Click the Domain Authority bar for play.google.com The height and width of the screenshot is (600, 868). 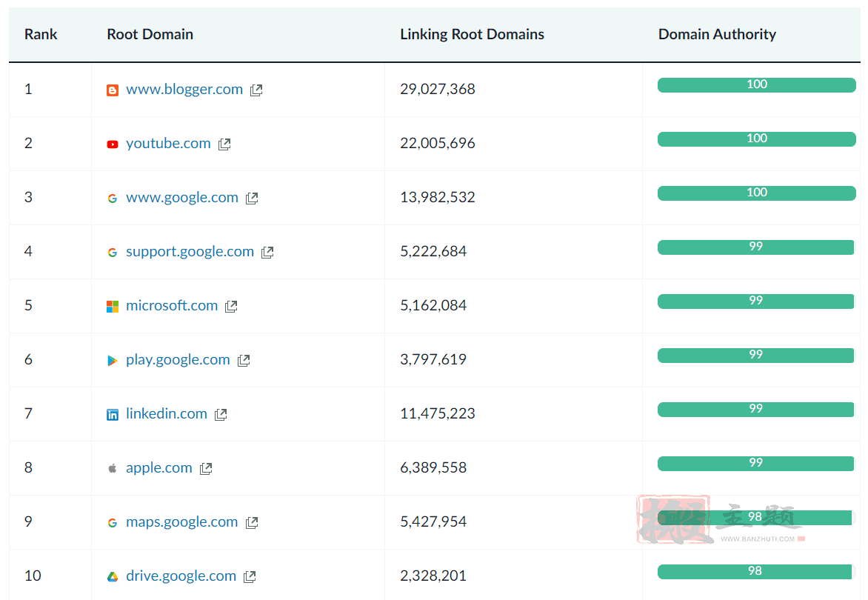coord(755,356)
